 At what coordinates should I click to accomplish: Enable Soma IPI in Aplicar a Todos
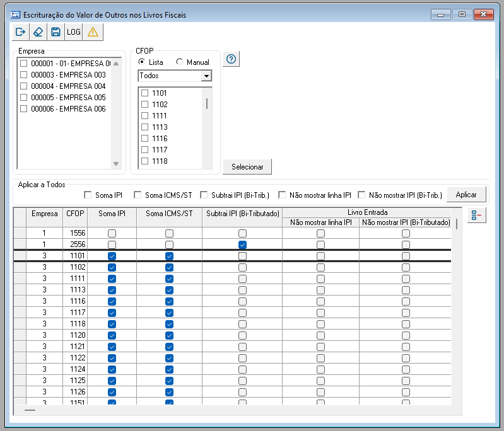coord(88,195)
